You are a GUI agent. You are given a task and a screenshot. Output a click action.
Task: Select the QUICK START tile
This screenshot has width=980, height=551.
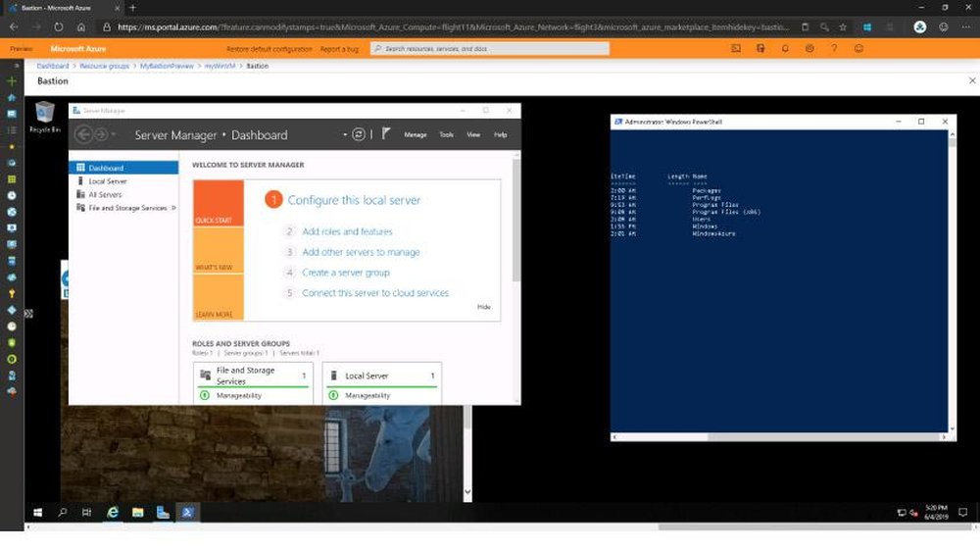pyautogui.click(x=219, y=203)
